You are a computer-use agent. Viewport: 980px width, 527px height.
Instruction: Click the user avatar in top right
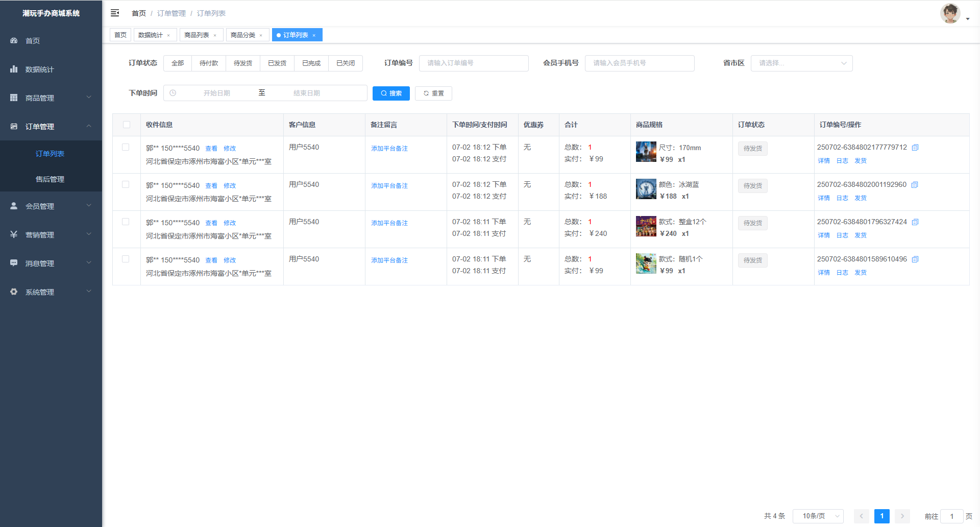pyautogui.click(x=950, y=13)
